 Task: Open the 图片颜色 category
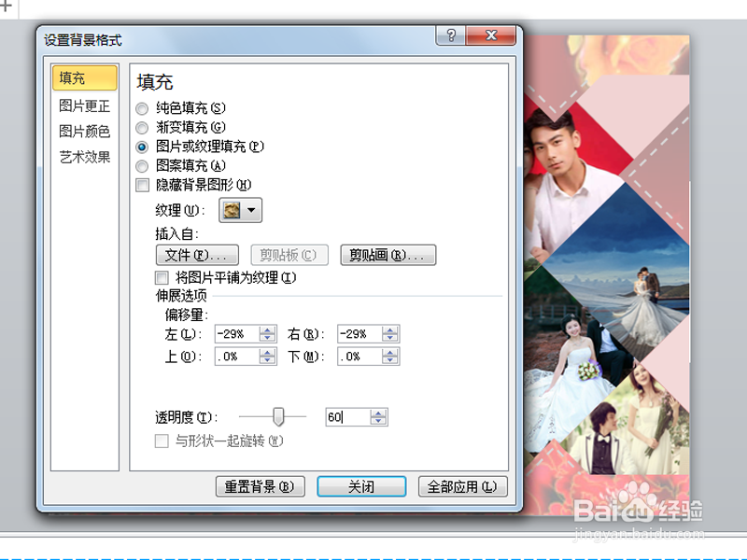click(x=84, y=131)
